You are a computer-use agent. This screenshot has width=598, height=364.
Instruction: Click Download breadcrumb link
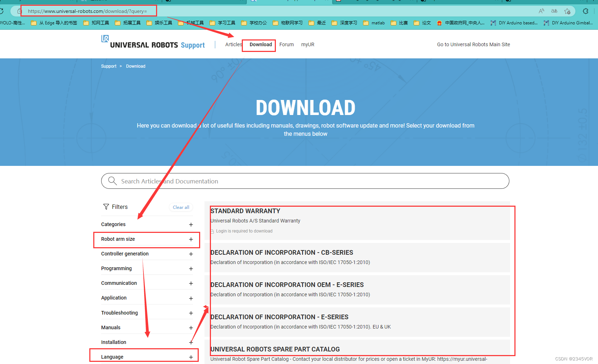point(136,66)
